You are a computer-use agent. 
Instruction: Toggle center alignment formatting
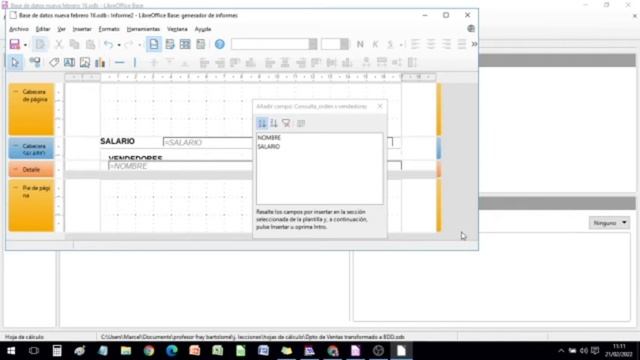[x=431, y=44]
